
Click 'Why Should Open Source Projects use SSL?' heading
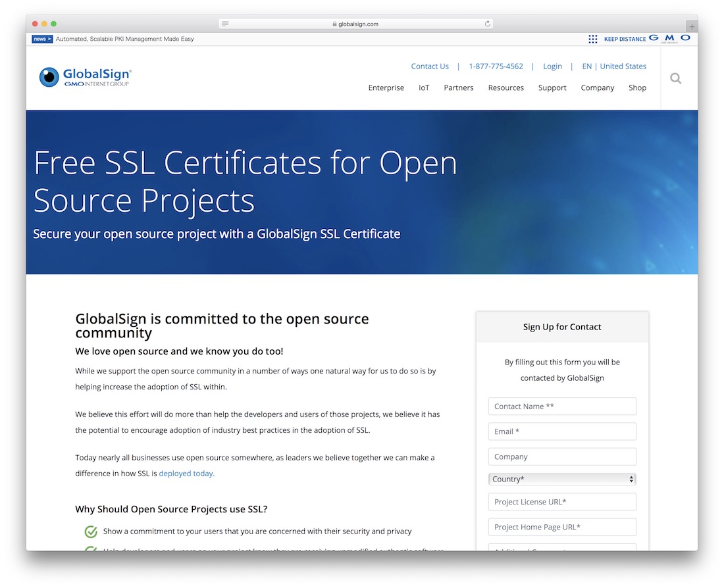(171, 509)
